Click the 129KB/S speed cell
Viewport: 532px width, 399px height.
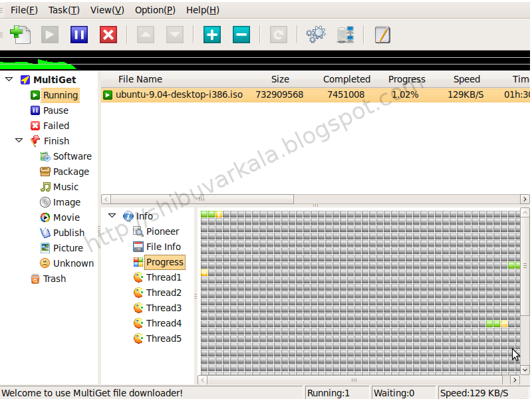[465, 94]
